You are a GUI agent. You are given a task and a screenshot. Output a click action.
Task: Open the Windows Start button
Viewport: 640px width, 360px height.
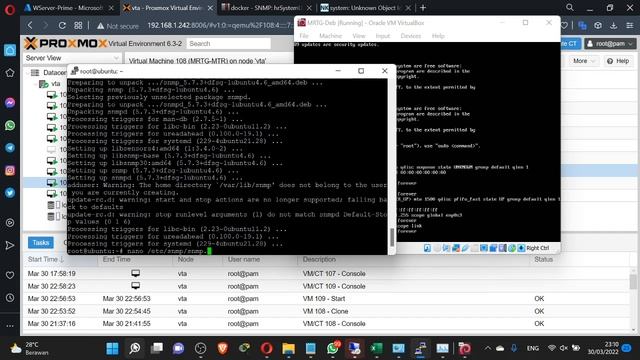pos(112,348)
